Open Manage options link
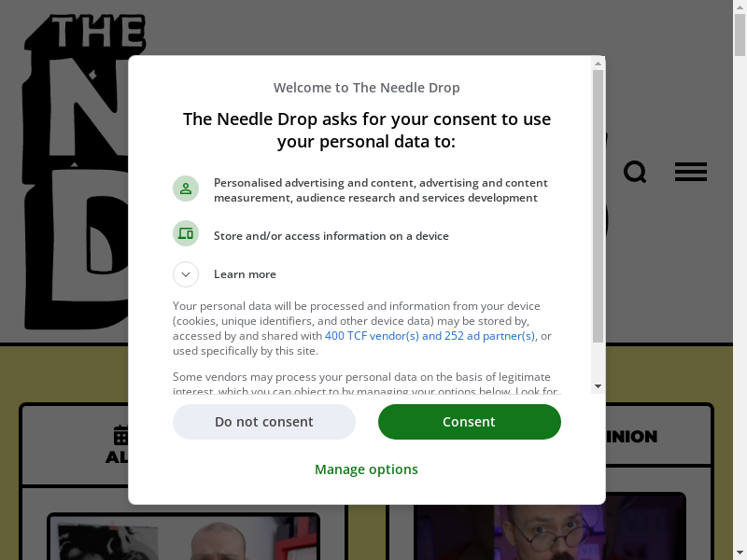 click(366, 469)
